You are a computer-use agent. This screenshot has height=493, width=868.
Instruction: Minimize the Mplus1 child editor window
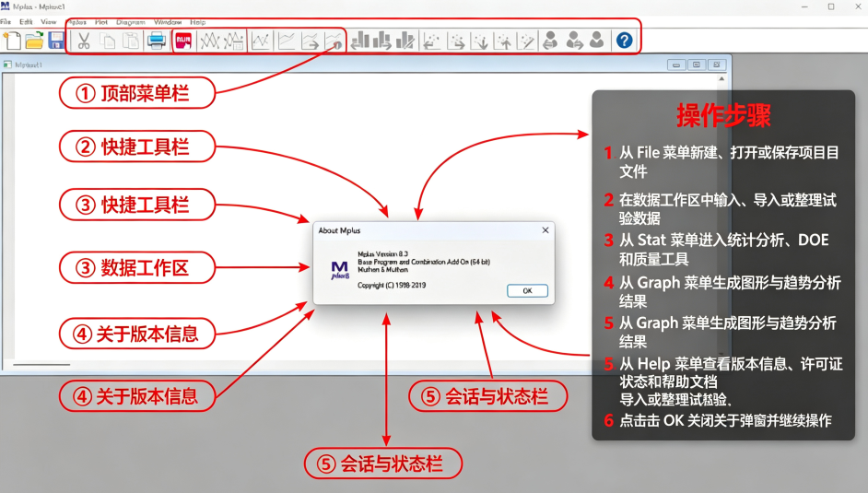(x=676, y=65)
